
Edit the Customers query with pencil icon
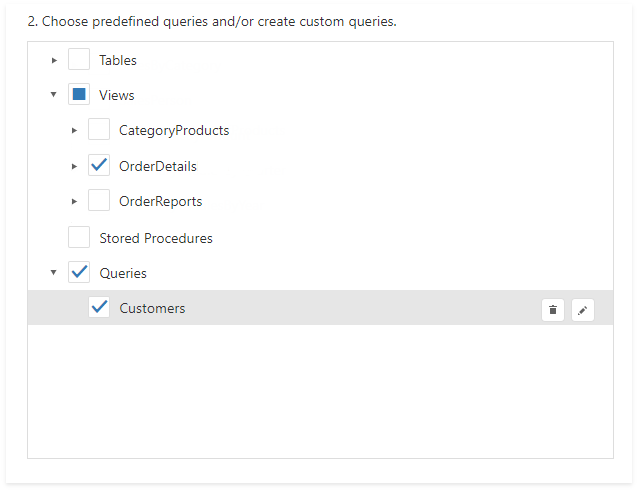(x=582, y=310)
